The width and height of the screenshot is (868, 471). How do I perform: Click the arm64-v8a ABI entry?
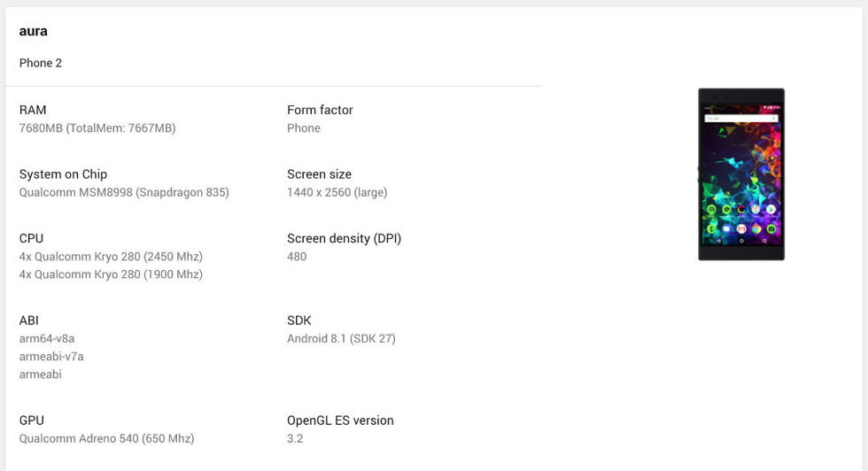47,338
